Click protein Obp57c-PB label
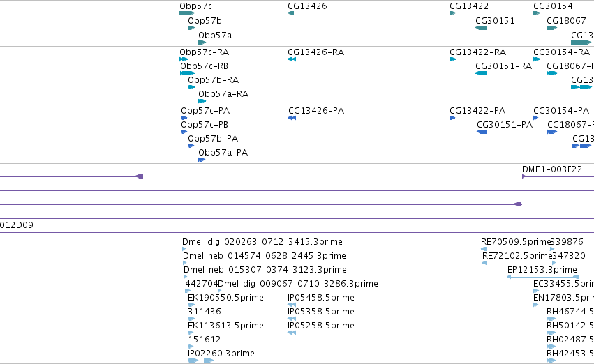Viewport: 594px width, 364px height. (x=205, y=125)
